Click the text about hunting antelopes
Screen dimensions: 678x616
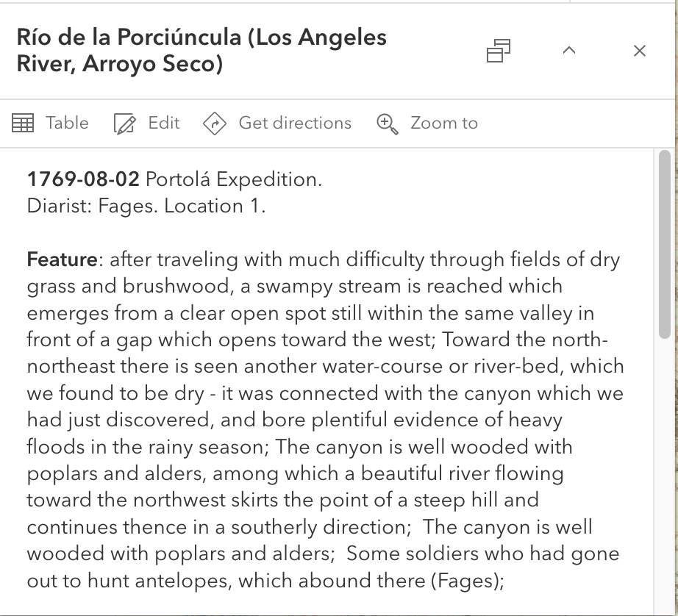pyautogui.click(x=265, y=581)
